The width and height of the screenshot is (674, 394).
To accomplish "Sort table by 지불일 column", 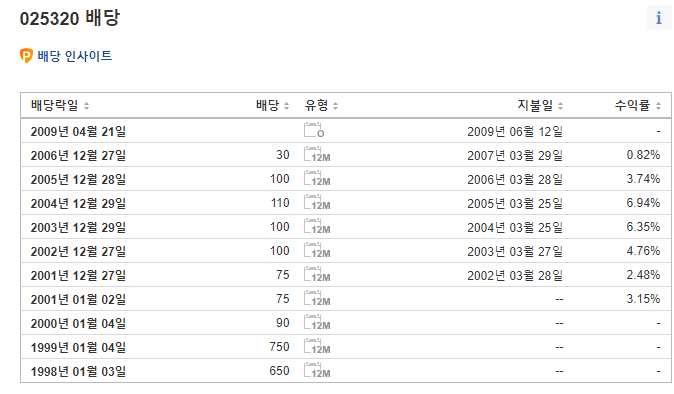I will (540, 105).
